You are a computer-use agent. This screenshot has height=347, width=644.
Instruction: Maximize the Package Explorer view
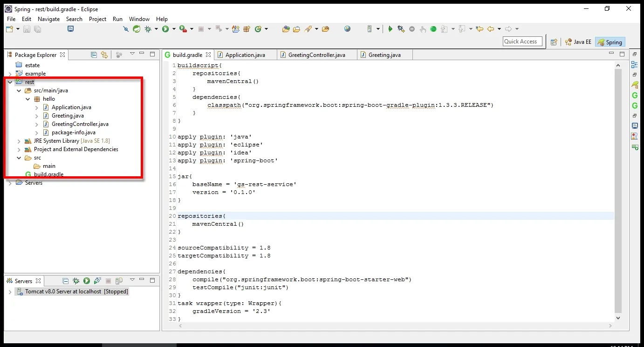(x=152, y=54)
